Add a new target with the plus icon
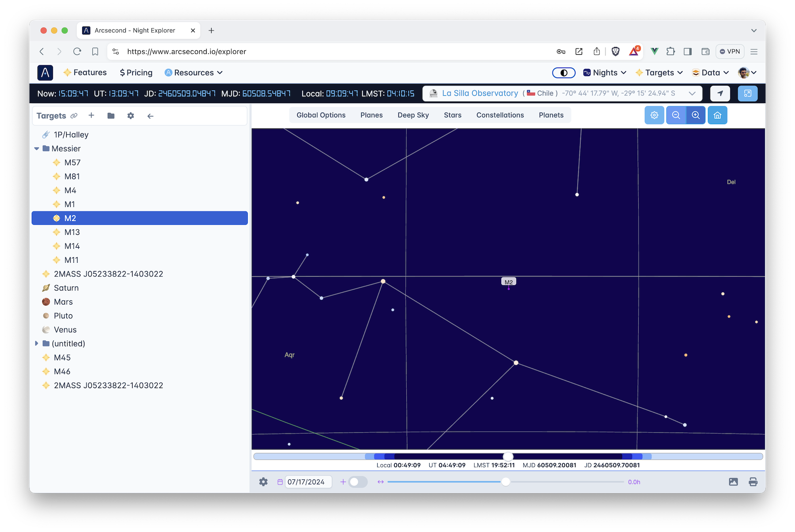The image size is (795, 532). click(x=91, y=115)
